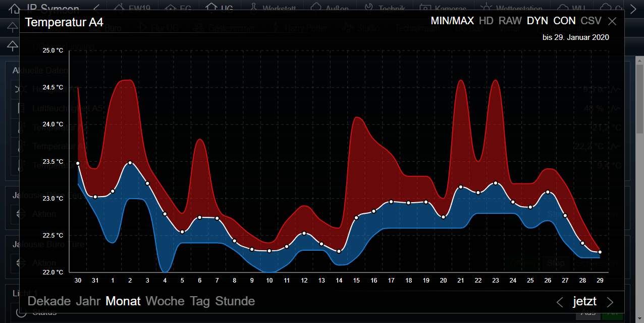
Task: Go to the previous month with left arrow
Action: coord(559,302)
